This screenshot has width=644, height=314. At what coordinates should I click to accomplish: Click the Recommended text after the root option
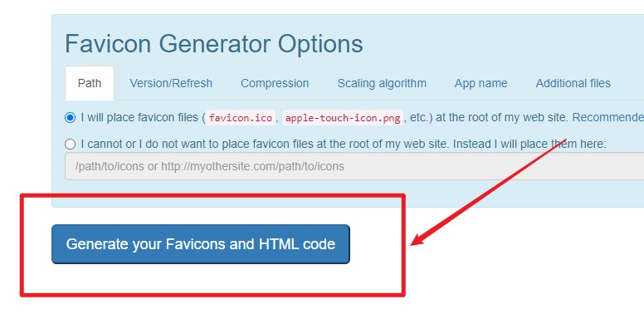(x=607, y=118)
